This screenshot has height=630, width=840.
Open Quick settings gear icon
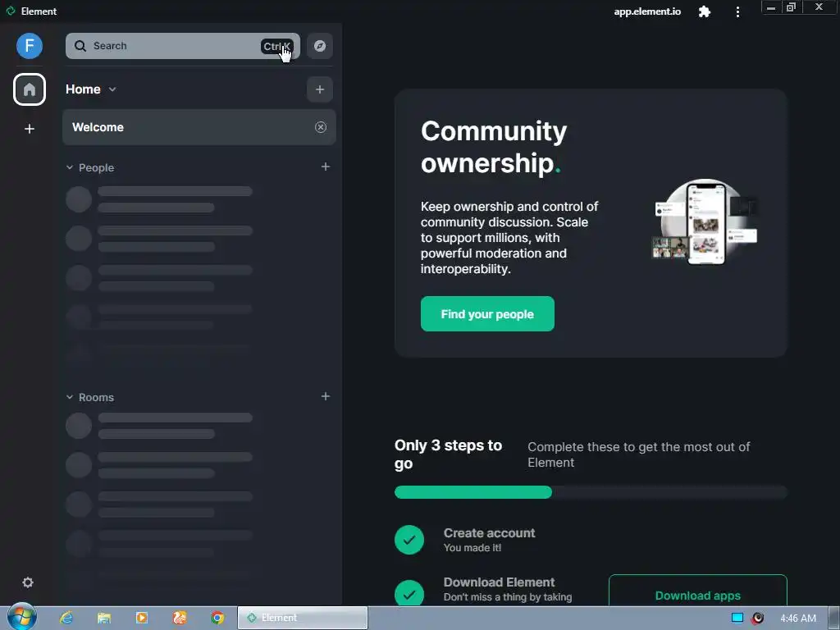pos(28,582)
